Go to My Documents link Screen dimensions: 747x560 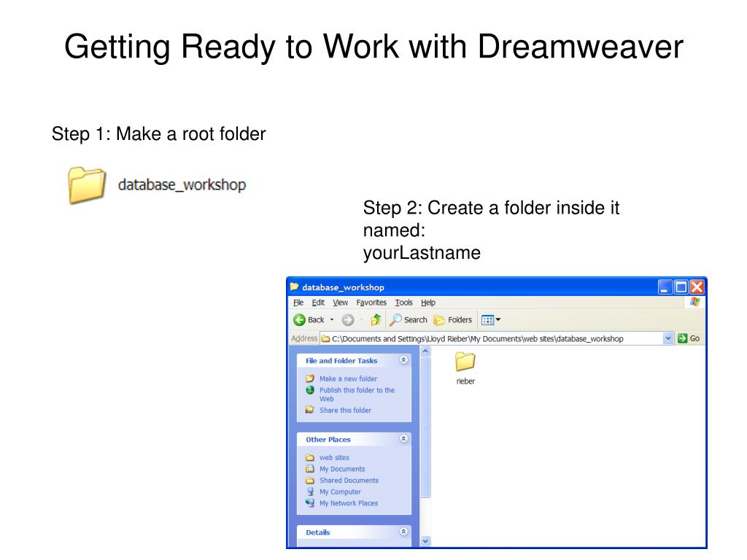(x=342, y=469)
